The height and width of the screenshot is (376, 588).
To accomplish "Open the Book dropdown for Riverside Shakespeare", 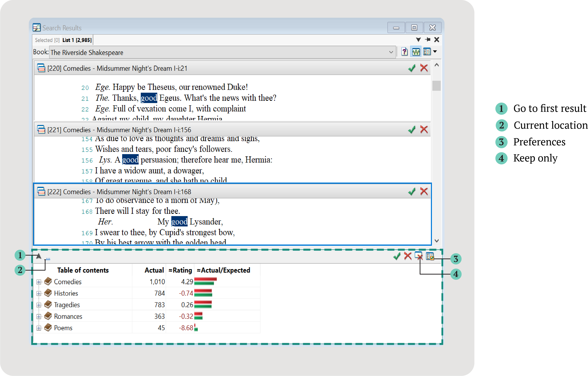I will click(391, 52).
